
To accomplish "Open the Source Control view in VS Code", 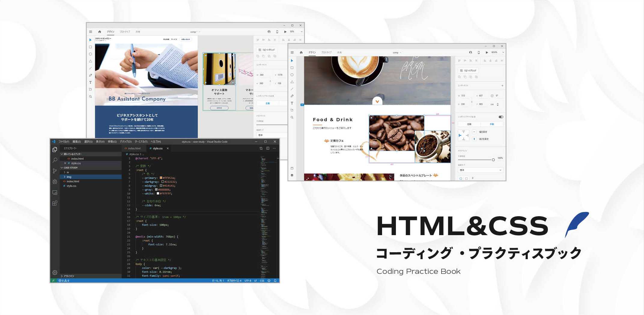I will (x=55, y=171).
